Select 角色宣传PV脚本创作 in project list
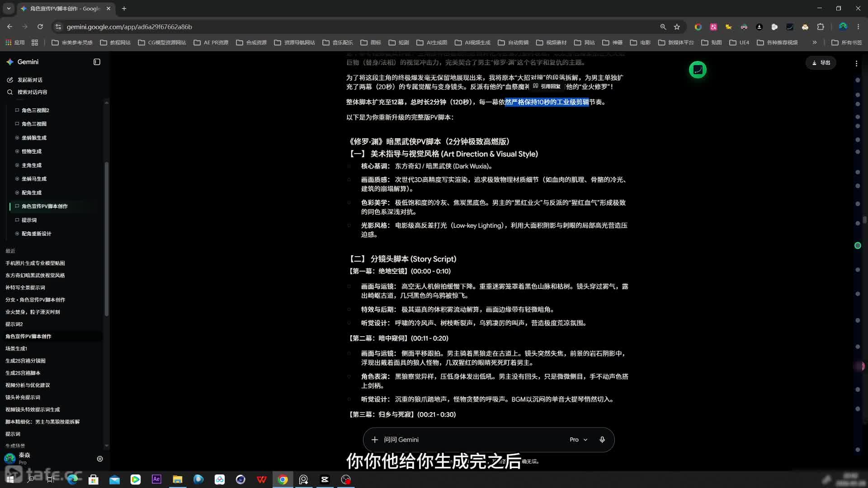 click(x=44, y=206)
